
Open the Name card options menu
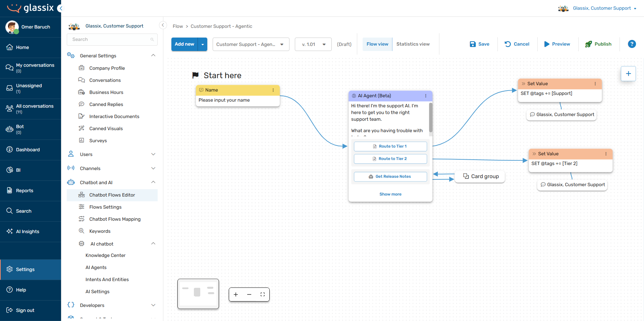[x=273, y=90]
